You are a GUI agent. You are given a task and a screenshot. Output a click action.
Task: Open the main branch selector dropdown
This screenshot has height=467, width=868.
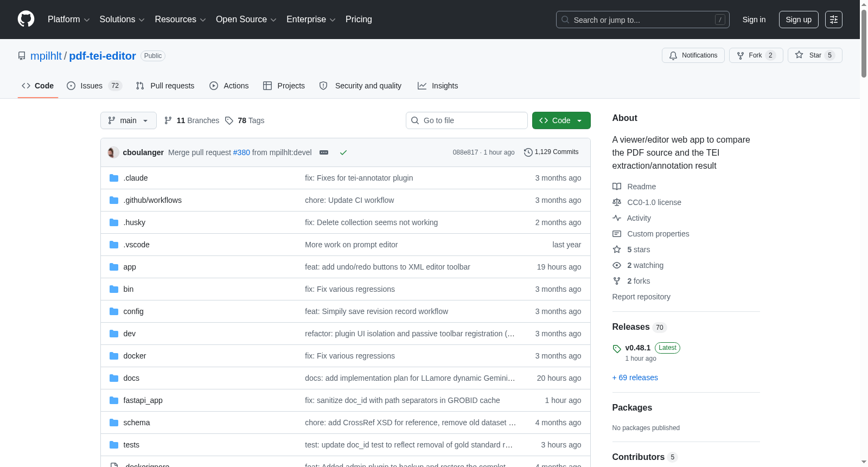pos(129,120)
